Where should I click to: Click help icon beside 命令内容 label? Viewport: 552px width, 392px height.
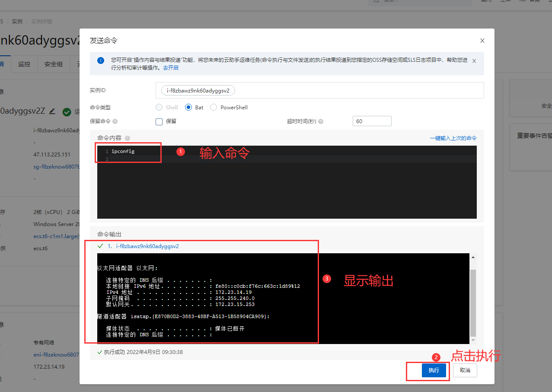128,138
